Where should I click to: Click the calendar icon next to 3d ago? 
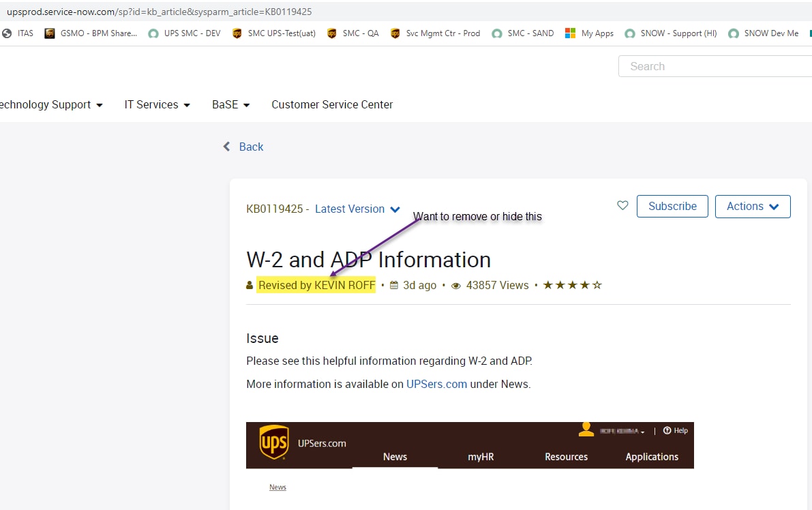click(x=393, y=285)
